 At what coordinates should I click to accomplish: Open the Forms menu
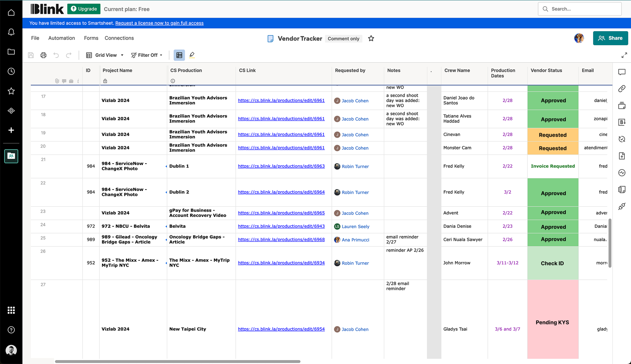[x=91, y=38]
